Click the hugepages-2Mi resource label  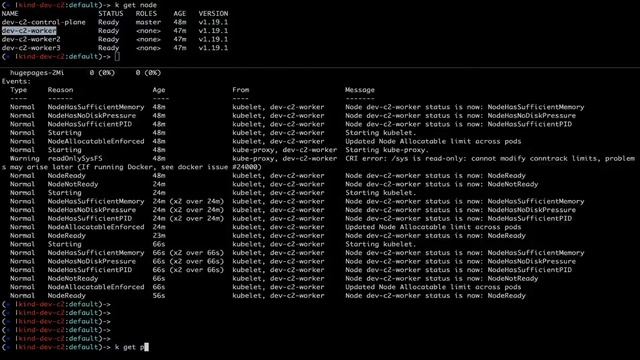[37, 73]
